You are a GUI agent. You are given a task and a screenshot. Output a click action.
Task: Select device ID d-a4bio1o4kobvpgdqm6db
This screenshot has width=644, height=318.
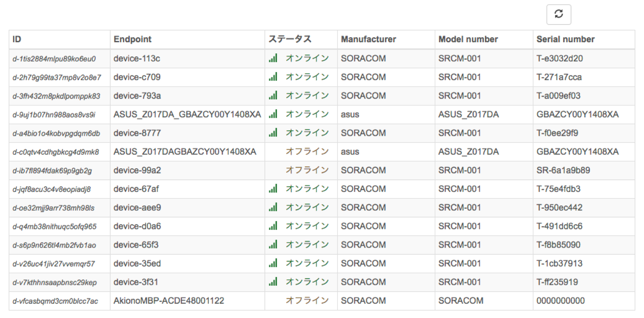coord(56,133)
